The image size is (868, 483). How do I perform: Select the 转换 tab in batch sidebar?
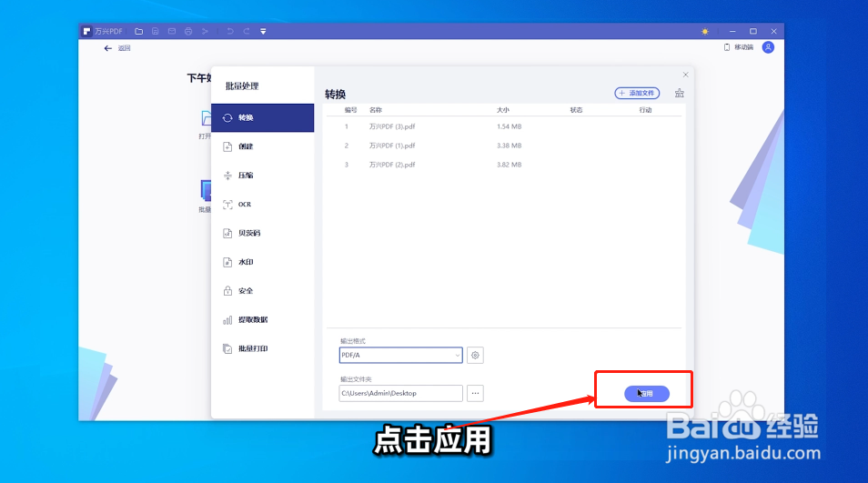(262, 118)
